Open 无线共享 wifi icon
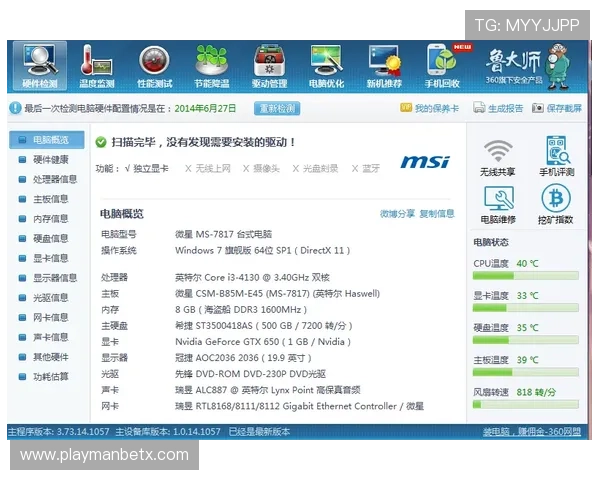 [497, 158]
